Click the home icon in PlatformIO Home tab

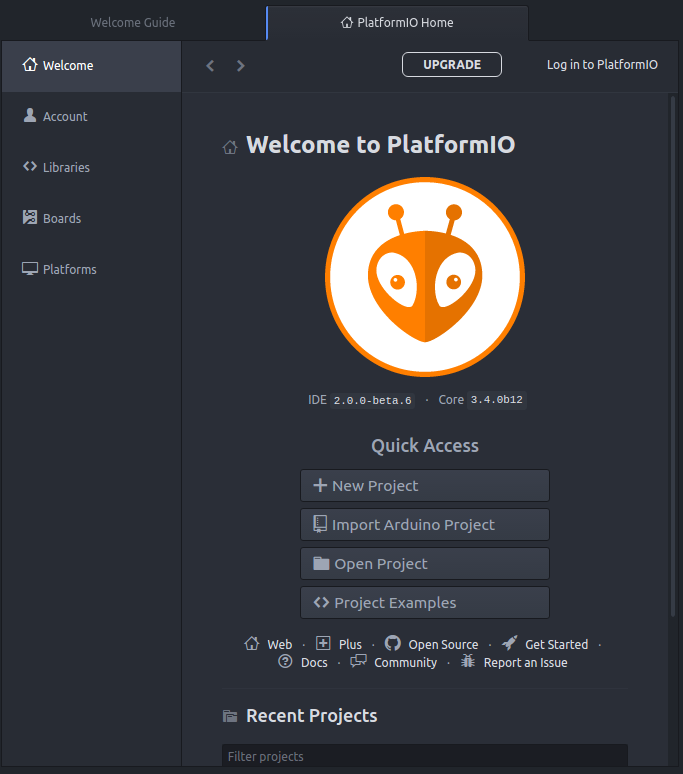point(347,22)
